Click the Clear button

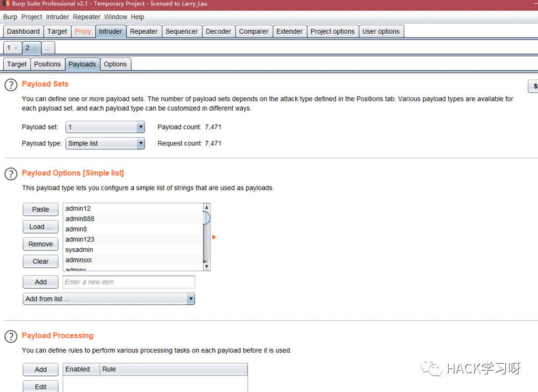[41, 262]
